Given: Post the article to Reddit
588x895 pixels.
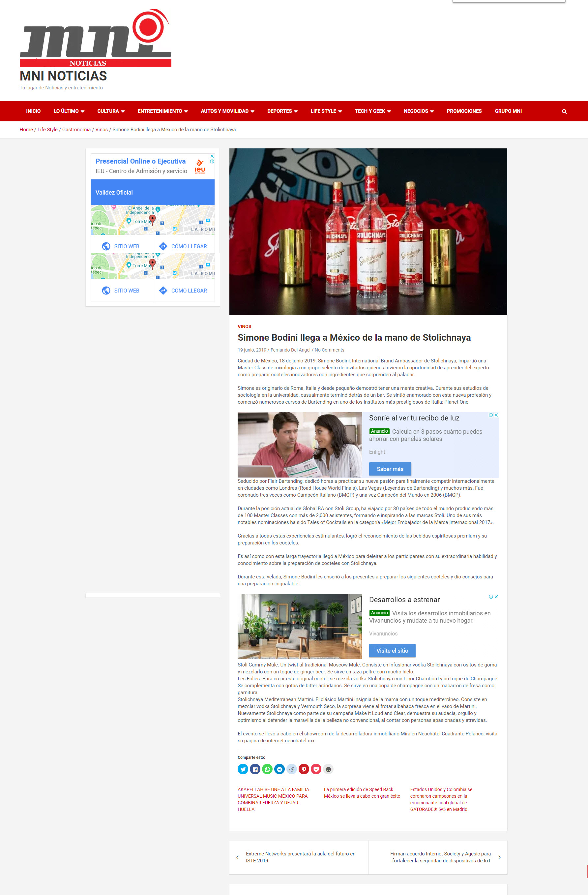Looking at the screenshot, I should coord(292,769).
